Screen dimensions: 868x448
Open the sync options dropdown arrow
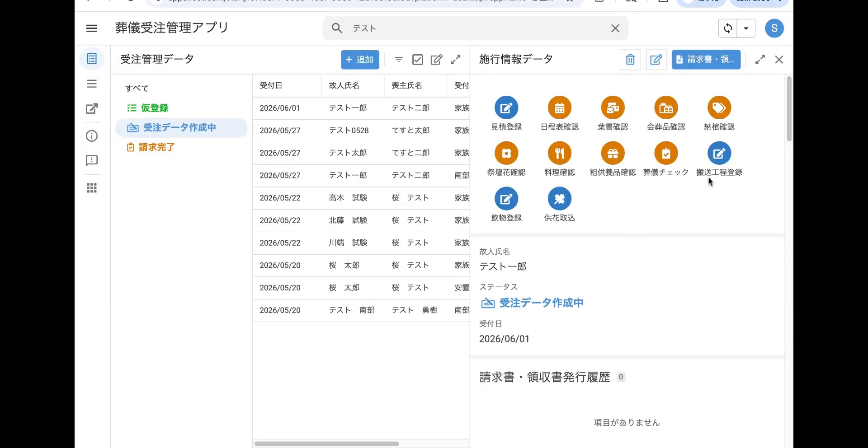(x=746, y=28)
